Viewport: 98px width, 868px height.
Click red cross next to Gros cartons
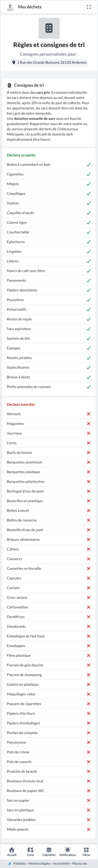pos(89,597)
